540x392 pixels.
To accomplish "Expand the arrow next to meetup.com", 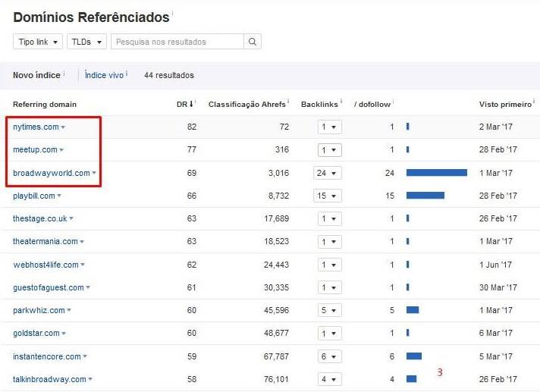I will click(61, 150).
